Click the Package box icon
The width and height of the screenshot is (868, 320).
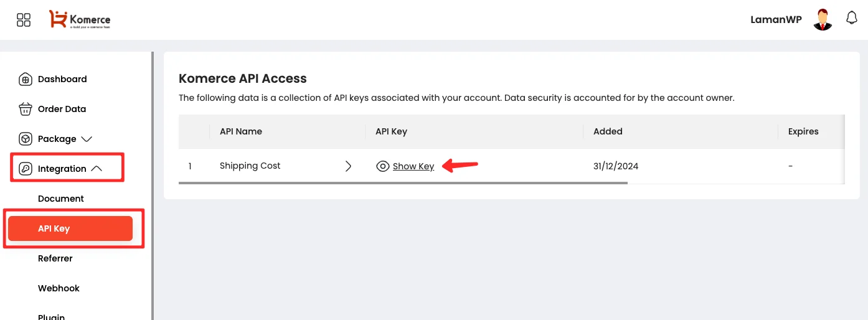click(25, 139)
